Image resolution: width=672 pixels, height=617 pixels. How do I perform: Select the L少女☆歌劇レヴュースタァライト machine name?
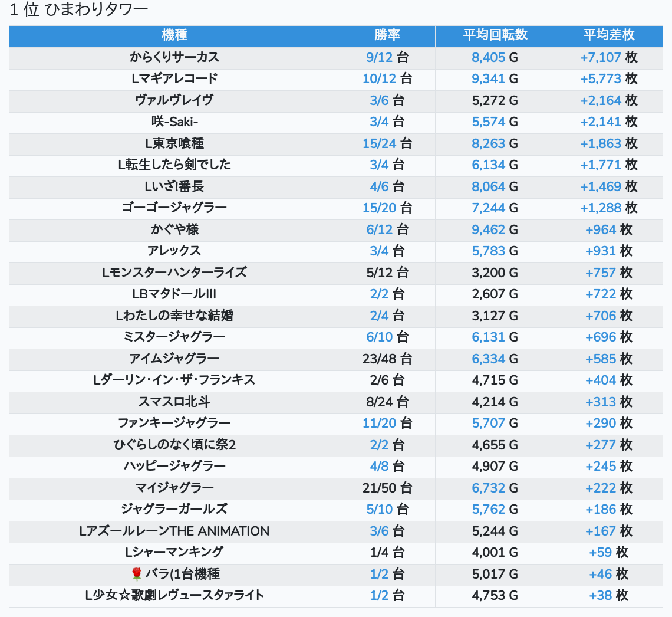tap(174, 596)
